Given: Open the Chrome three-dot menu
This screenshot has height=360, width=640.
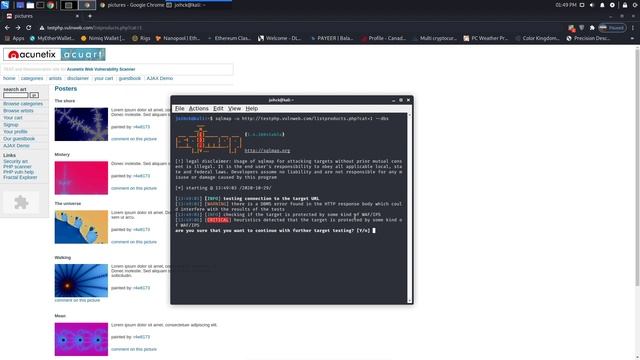Looking at the screenshot, I should [x=633, y=28].
